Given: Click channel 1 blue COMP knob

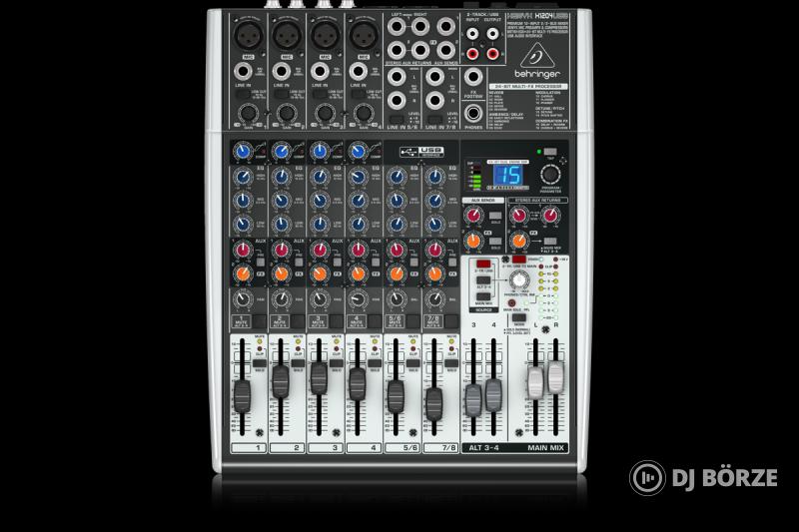Looking at the screenshot, I should 243,151.
